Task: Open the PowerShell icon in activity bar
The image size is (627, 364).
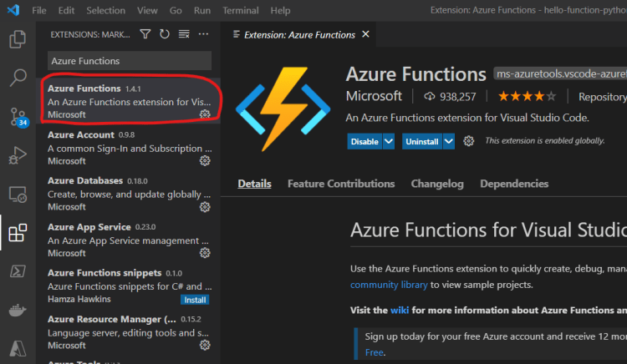Action: pos(18,271)
